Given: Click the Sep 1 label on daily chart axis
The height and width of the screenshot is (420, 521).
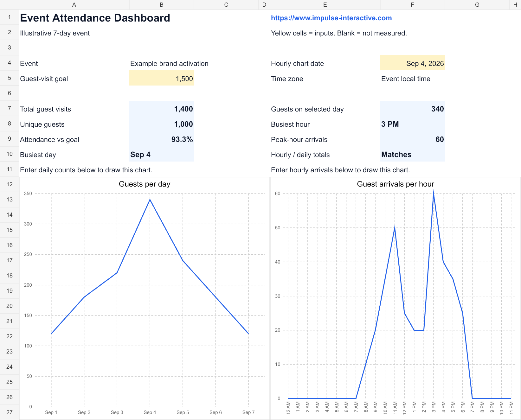Looking at the screenshot, I should [x=51, y=412].
